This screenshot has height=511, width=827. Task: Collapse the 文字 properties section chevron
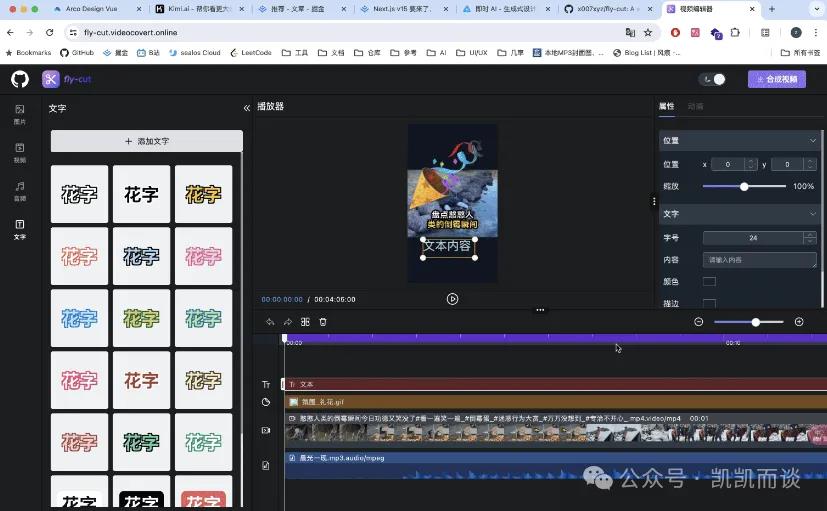[x=813, y=214]
